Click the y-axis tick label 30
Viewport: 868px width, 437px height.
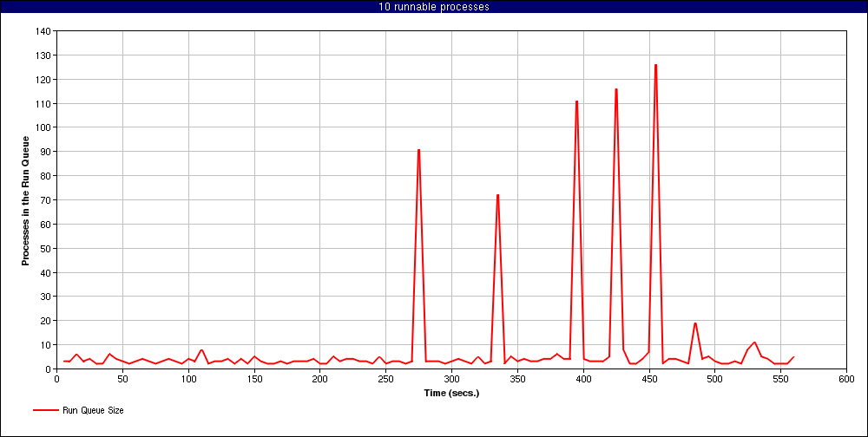pyautogui.click(x=47, y=297)
